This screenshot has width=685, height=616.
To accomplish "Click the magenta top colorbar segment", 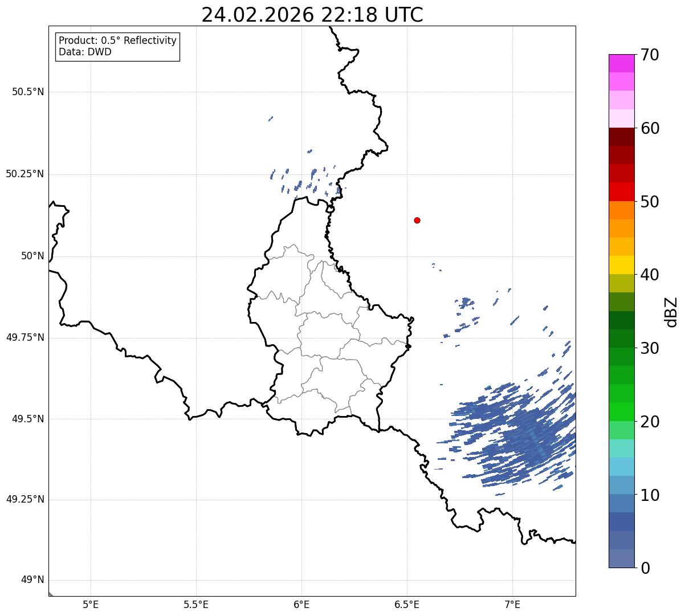I will pyautogui.click(x=621, y=63).
